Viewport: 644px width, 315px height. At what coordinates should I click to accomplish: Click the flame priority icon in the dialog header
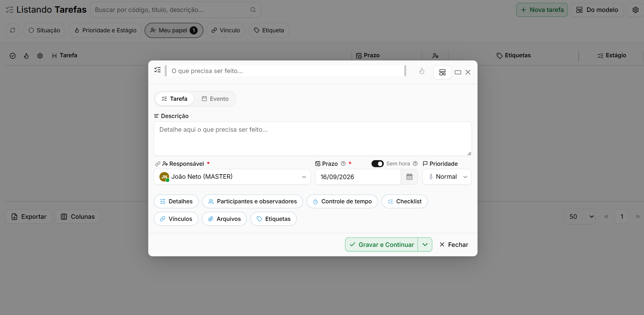coord(422,71)
